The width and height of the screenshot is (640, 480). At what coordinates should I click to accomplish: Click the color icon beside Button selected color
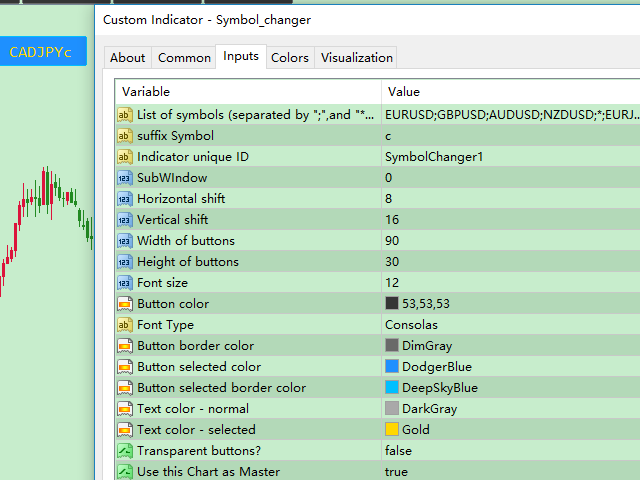coord(125,367)
